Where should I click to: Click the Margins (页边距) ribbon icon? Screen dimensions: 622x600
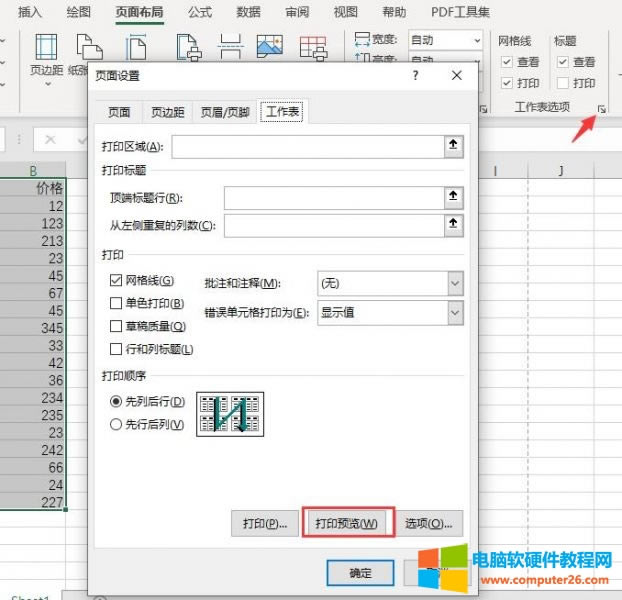click(x=46, y=50)
